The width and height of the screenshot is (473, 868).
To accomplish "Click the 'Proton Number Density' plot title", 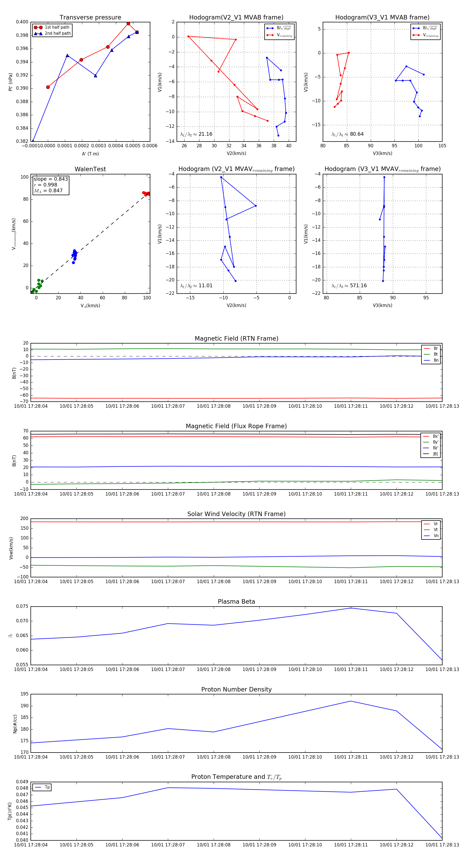I will [236, 689].
